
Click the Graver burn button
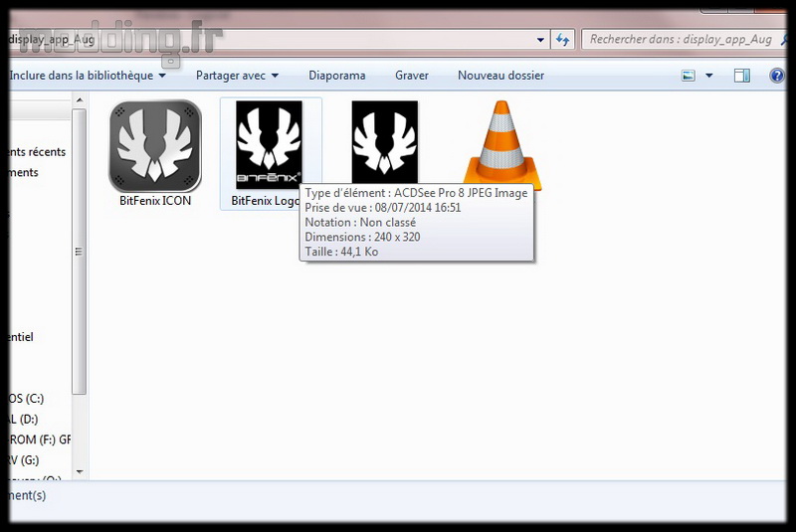[412, 76]
